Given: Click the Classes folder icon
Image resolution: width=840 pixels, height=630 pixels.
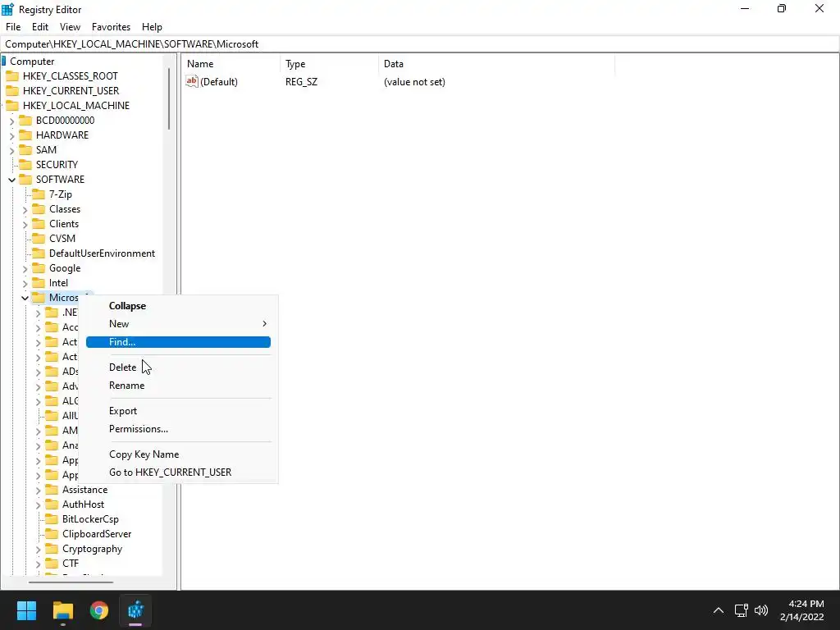Looking at the screenshot, I should click(39, 209).
